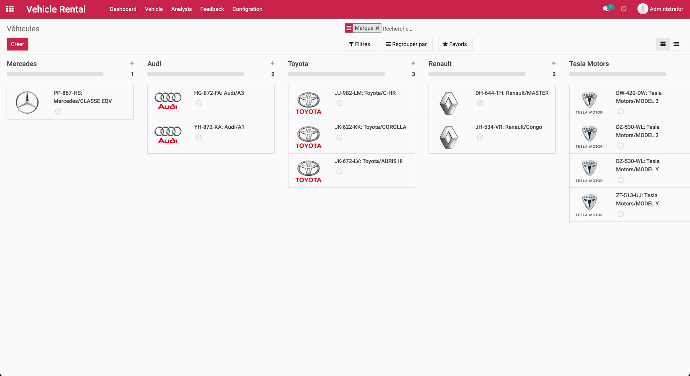This screenshot has height=376, width=690.
Task: Open the Renault/MASTER vehicle record
Action: tap(492, 102)
